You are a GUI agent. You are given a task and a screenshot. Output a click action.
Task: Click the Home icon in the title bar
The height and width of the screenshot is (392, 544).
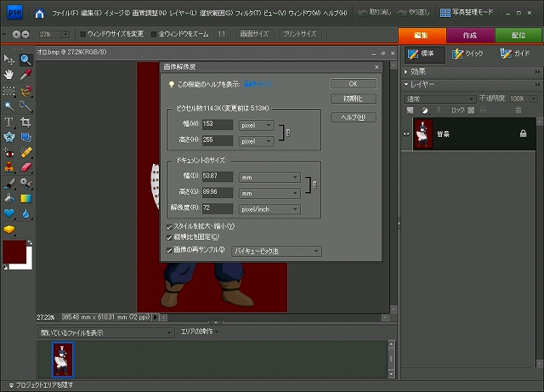(39, 14)
